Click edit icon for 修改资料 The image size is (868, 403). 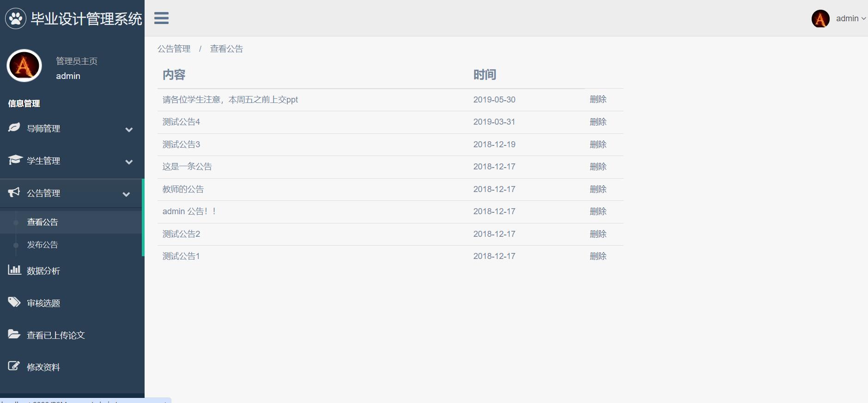point(14,366)
